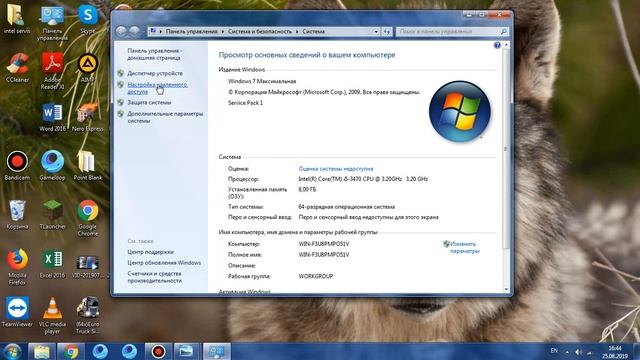Open Счетчики и средства производительности link
This screenshot has width=640, height=360.
[154, 277]
